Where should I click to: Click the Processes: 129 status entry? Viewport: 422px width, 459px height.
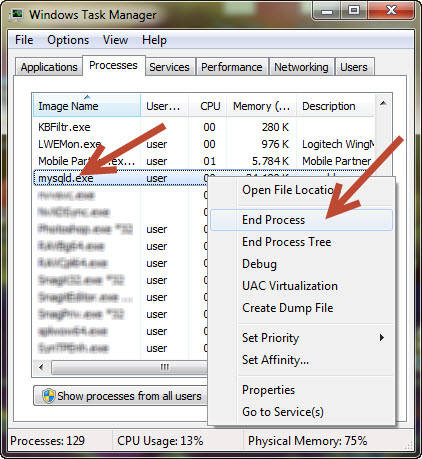(x=47, y=441)
